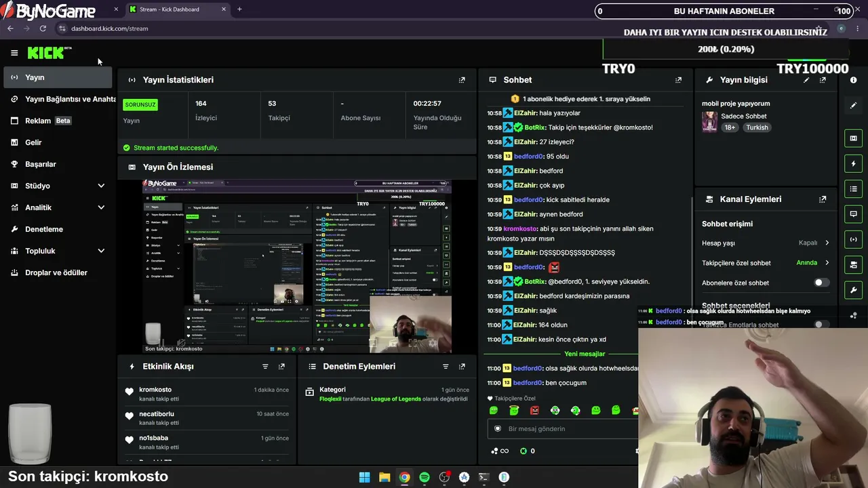Viewport: 868px width, 488px height.
Task: Go back using browser back arrow
Action: (x=10, y=28)
